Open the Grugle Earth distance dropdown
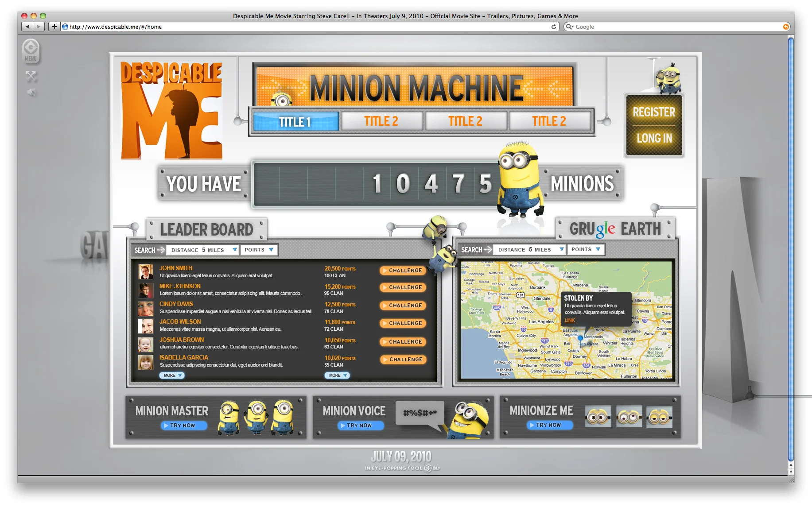Image resolution: width=812 pixels, height=507 pixels. click(x=530, y=249)
